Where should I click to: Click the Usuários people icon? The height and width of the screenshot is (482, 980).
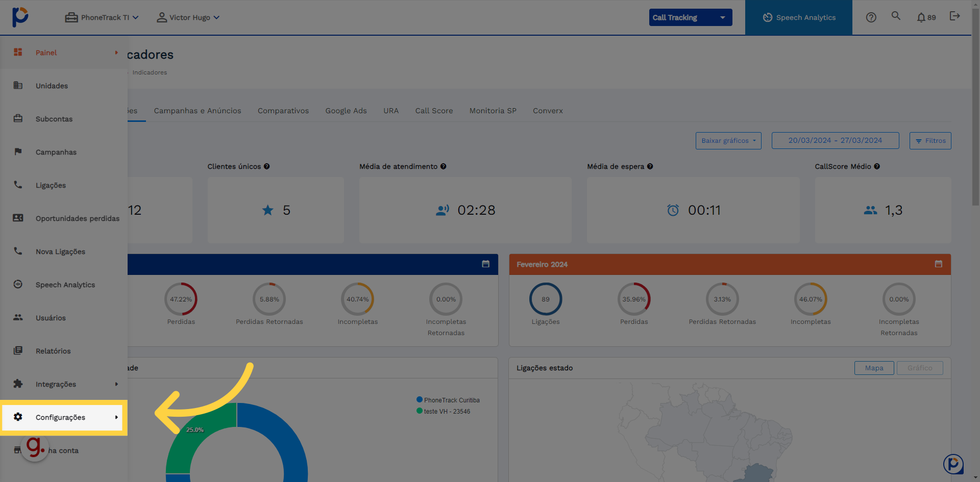(x=18, y=317)
